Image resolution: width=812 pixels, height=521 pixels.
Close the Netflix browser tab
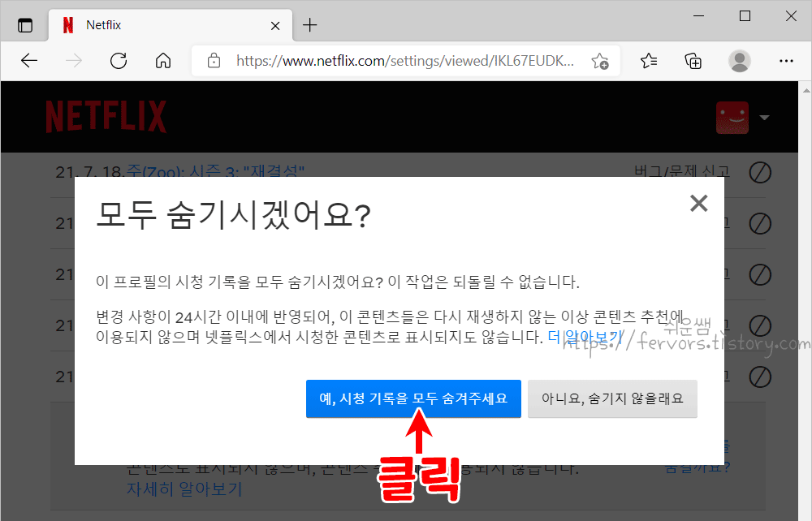click(275, 25)
